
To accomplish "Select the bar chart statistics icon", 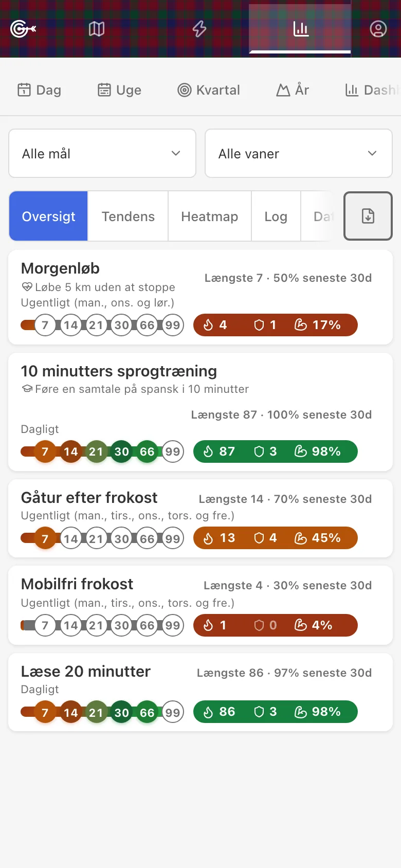I will [x=301, y=29].
